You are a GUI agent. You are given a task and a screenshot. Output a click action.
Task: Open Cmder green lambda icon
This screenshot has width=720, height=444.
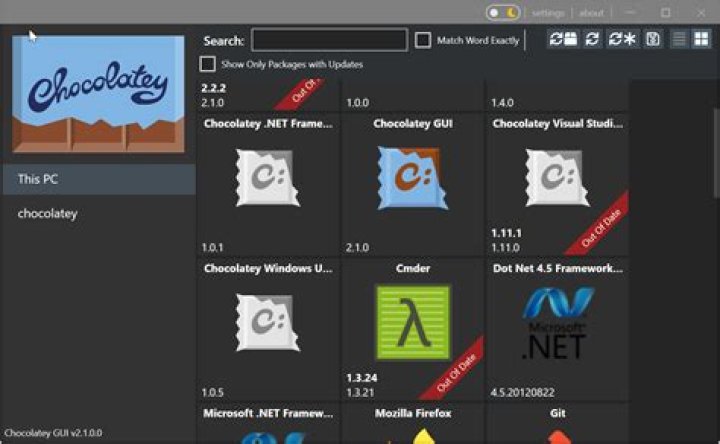413,322
